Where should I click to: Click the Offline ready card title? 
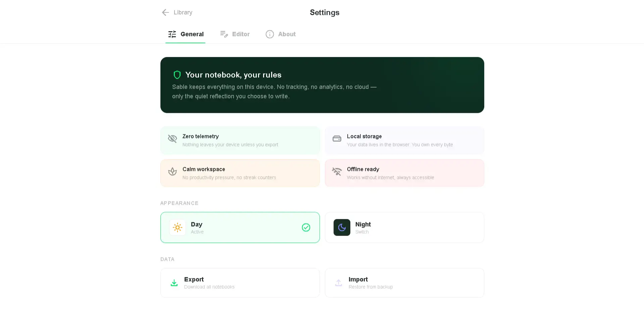[363, 169]
